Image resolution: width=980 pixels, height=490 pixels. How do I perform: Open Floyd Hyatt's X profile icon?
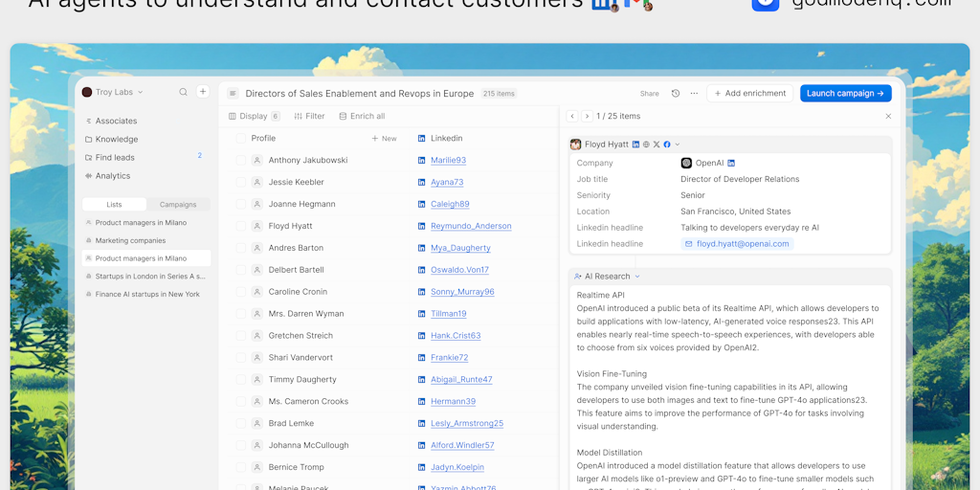[x=657, y=145]
